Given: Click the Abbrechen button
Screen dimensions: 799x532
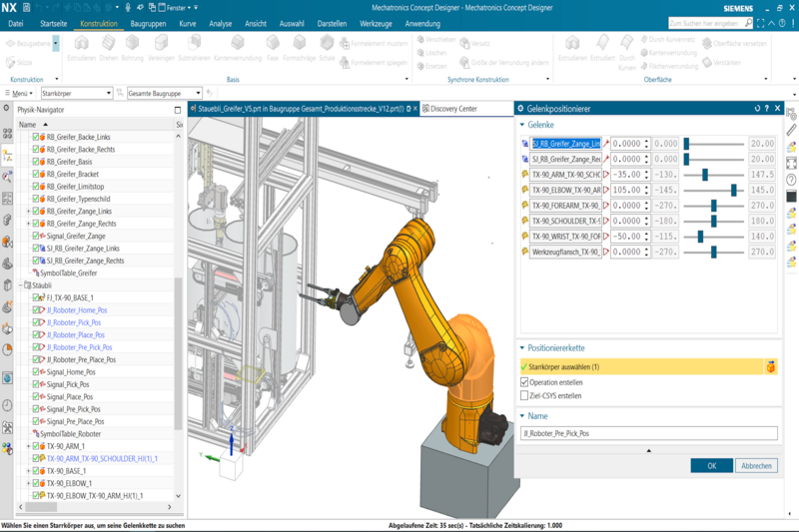Looking at the screenshot, I should click(x=756, y=465).
